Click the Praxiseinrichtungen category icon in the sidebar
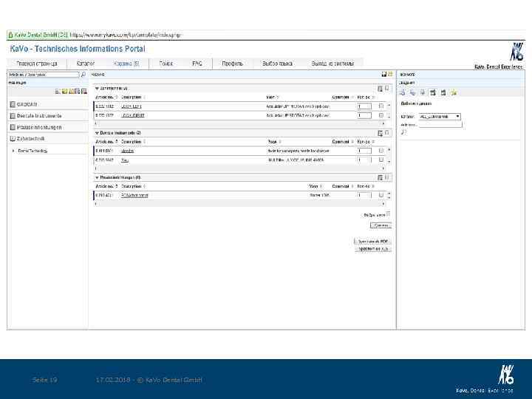This screenshot has height=399, width=532. tap(13, 127)
